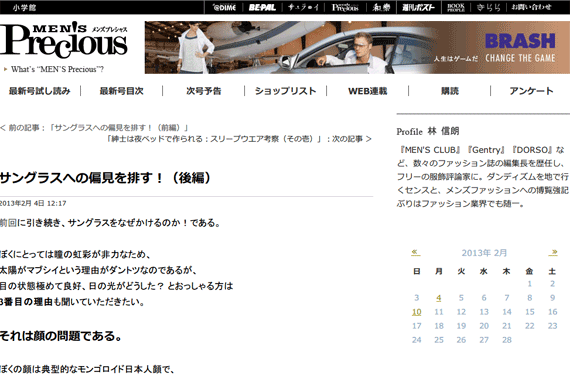Screen dimensions: 570x379
Task: Click the 小学館 link in top bar
Action: coord(24,7)
